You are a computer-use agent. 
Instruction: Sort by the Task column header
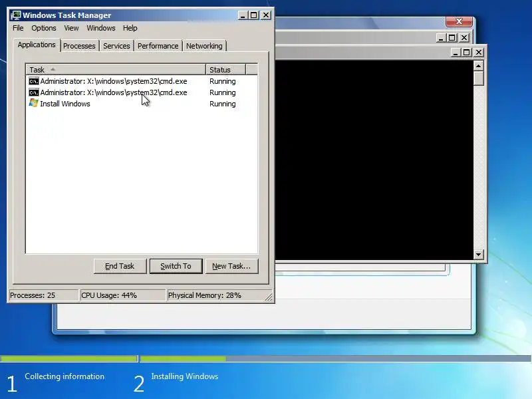[x=116, y=70]
